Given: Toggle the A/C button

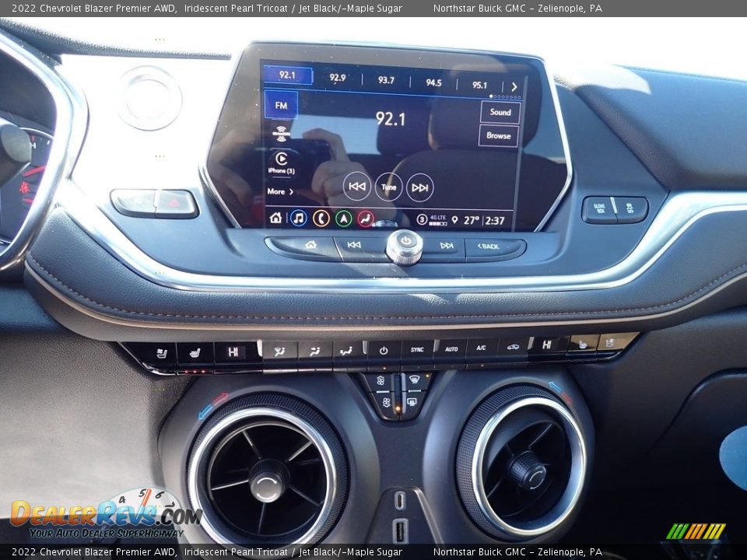Looking at the screenshot, I should [x=481, y=348].
